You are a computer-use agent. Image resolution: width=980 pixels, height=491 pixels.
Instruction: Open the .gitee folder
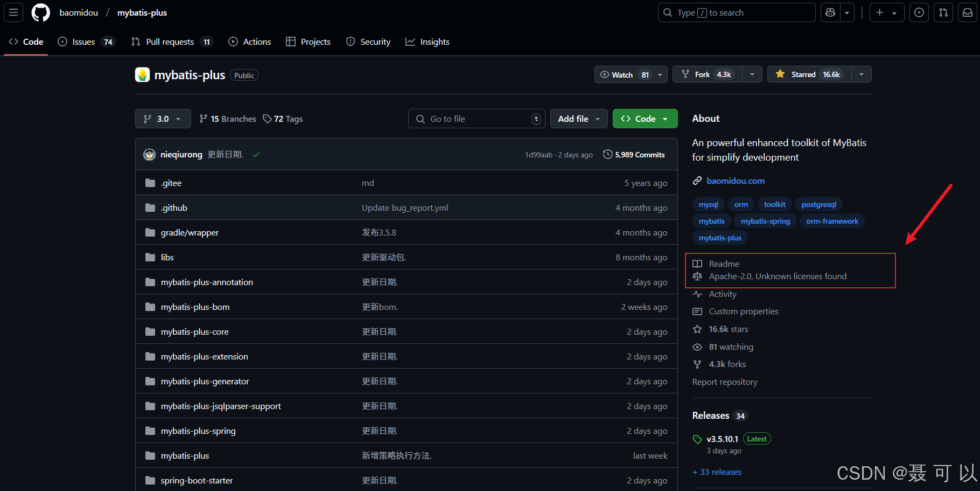click(x=171, y=183)
